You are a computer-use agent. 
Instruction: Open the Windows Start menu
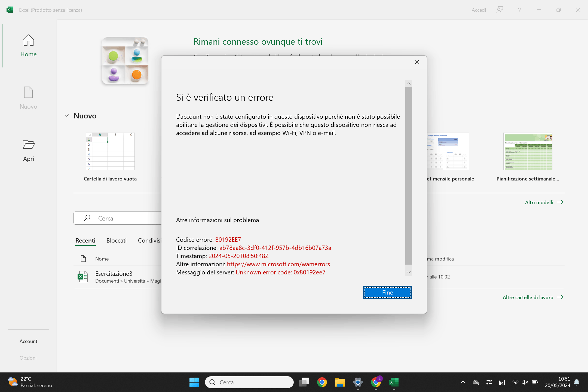(194, 382)
